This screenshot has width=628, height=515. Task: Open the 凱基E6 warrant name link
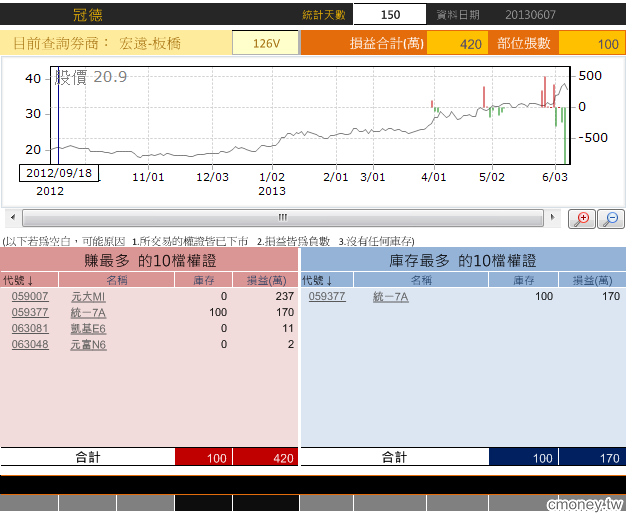(88, 329)
